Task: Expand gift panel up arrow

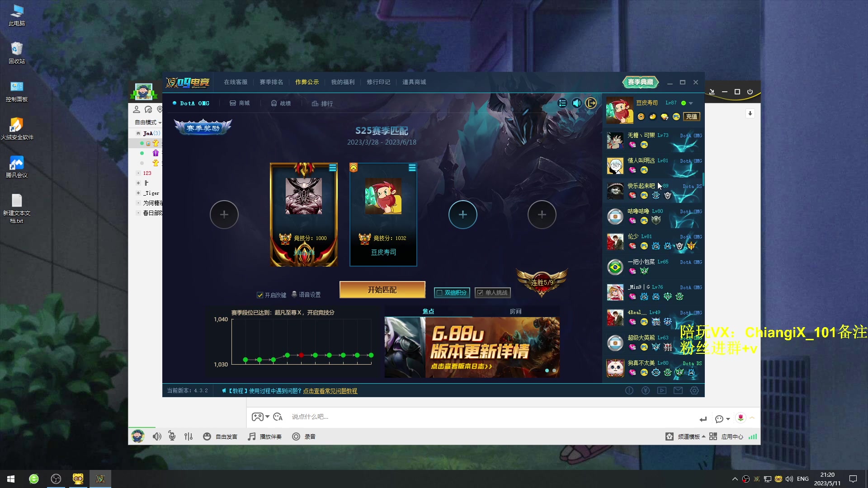Action: (x=752, y=418)
